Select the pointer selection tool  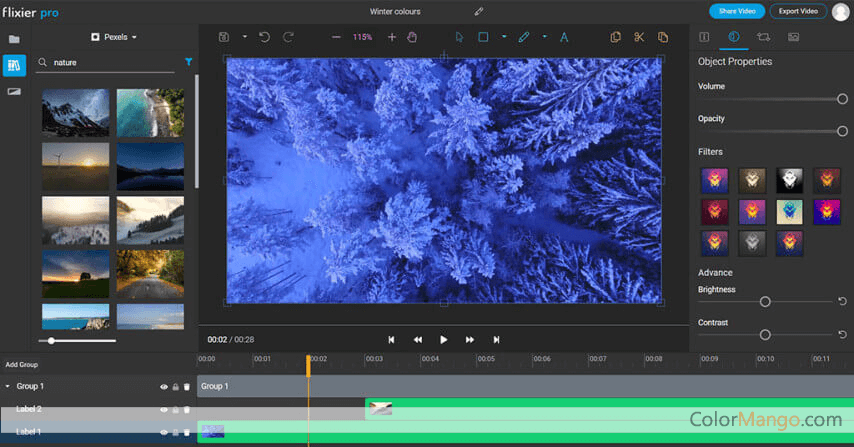(459, 37)
